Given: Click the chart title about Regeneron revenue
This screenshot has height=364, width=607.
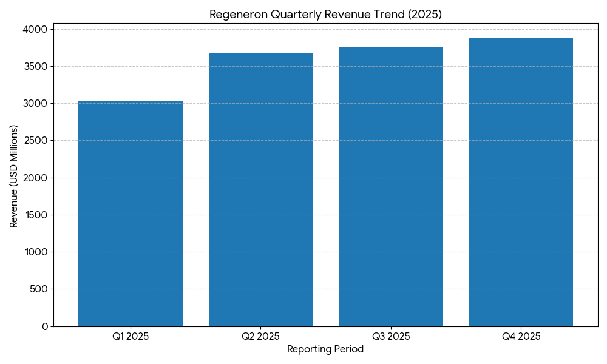Looking at the screenshot, I should (325, 15).
